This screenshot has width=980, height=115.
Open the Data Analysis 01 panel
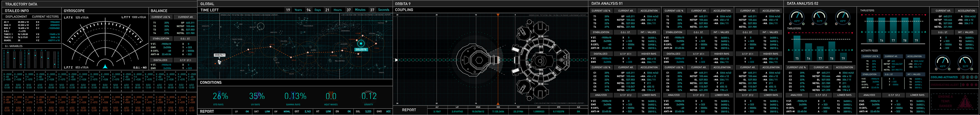point(607,3)
